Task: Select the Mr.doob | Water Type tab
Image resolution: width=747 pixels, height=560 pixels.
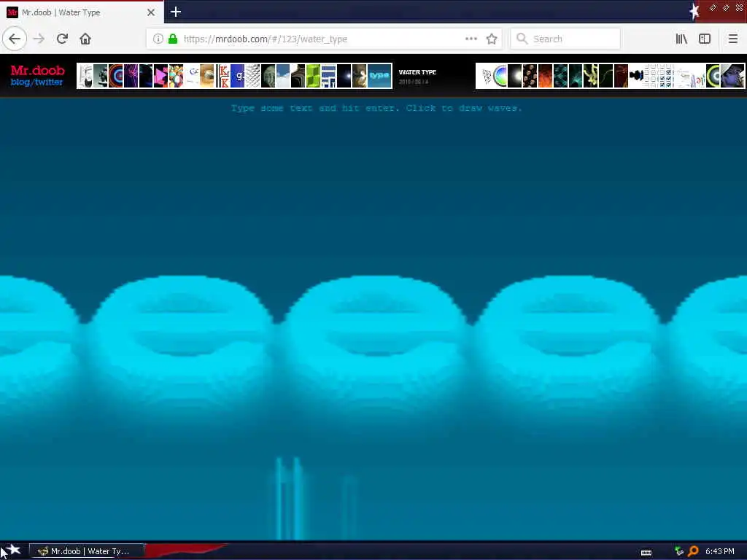Action: (81, 12)
